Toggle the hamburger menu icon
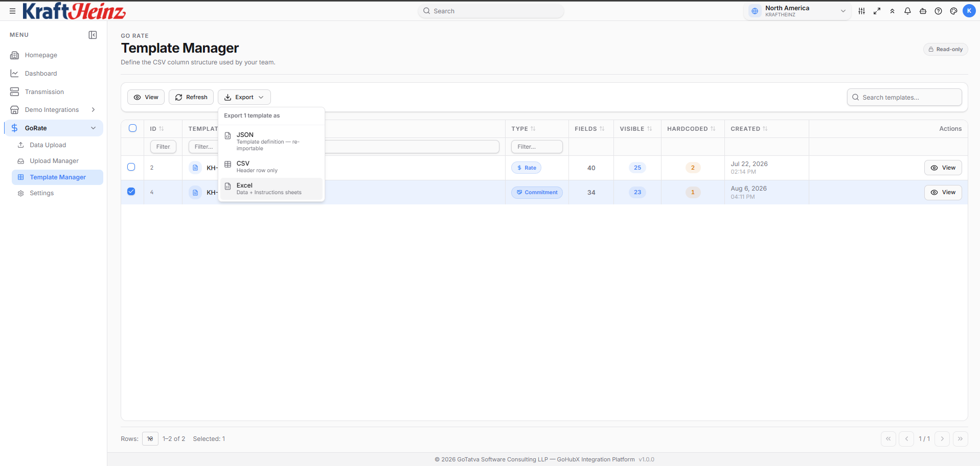 pos(12,11)
